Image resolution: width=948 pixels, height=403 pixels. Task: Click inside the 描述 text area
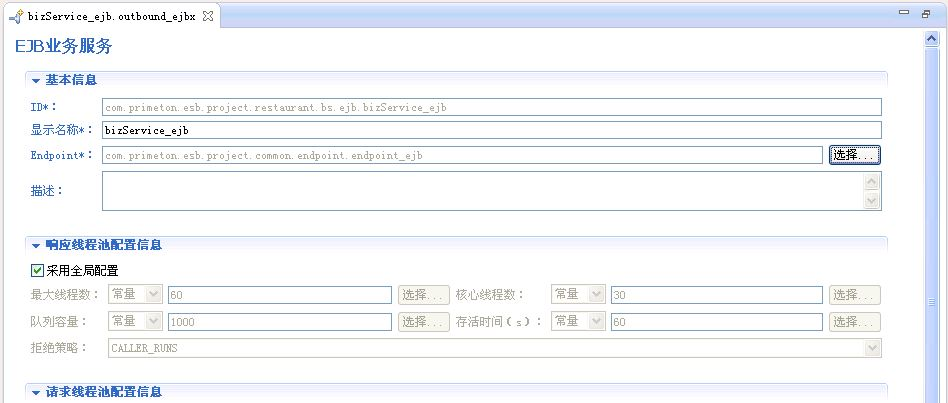(480, 191)
